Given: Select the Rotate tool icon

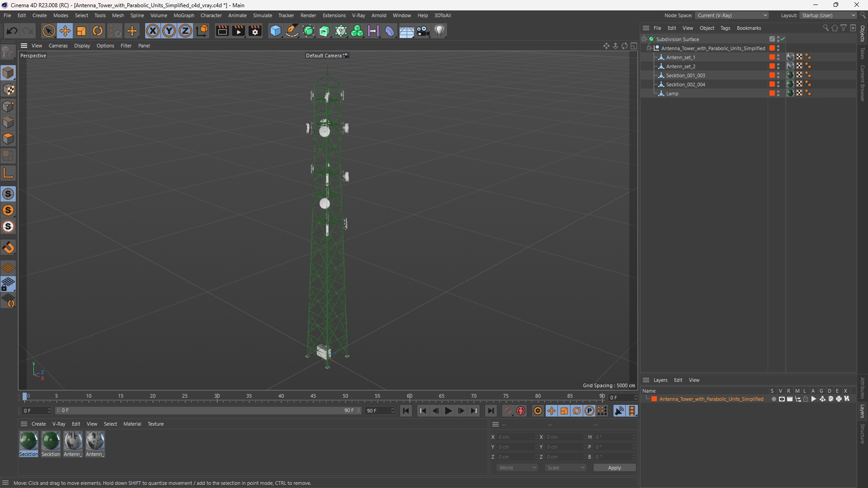Looking at the screenshot, I should pos(98,31).
